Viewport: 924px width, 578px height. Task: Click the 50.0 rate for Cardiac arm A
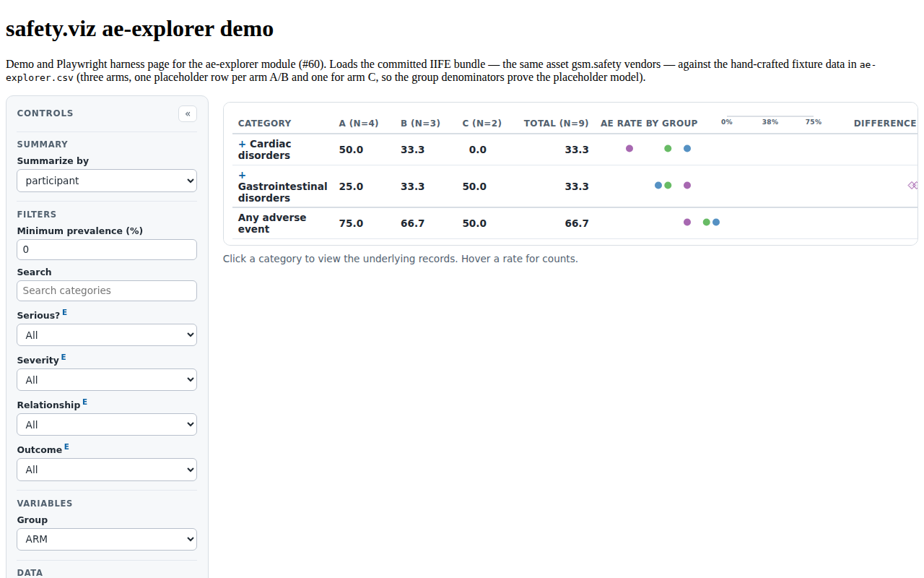(352, 150)
